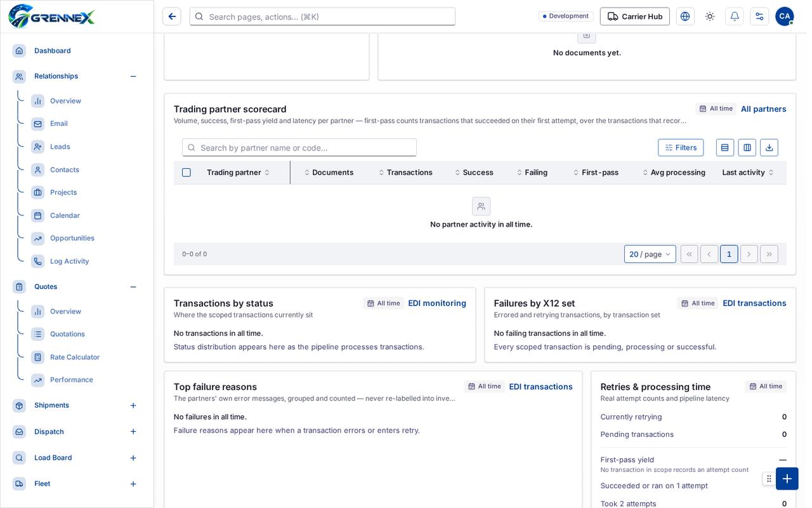Open the column settings icon in scorecard
812x508 pixels.
(x=747, y=147)
